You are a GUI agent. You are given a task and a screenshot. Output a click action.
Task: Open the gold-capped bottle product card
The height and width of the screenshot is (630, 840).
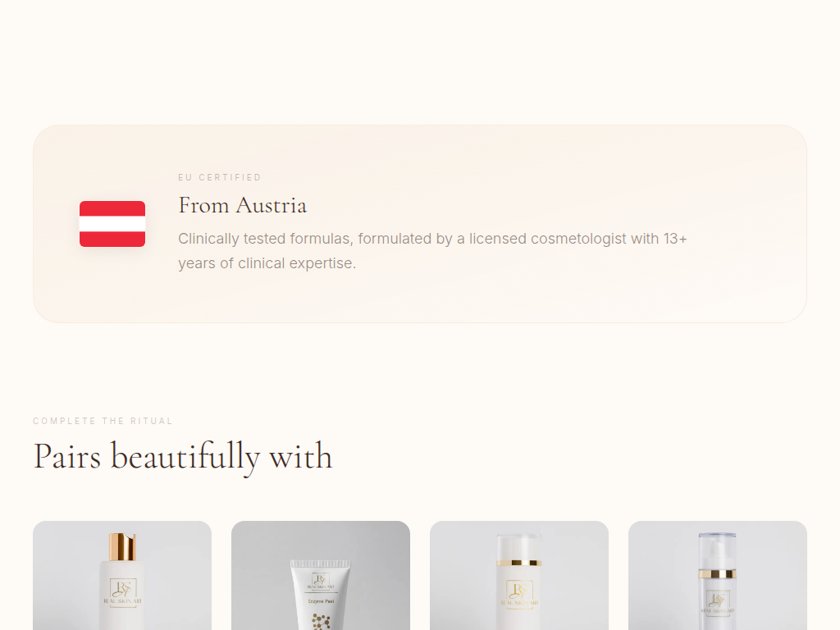[122, 575]
